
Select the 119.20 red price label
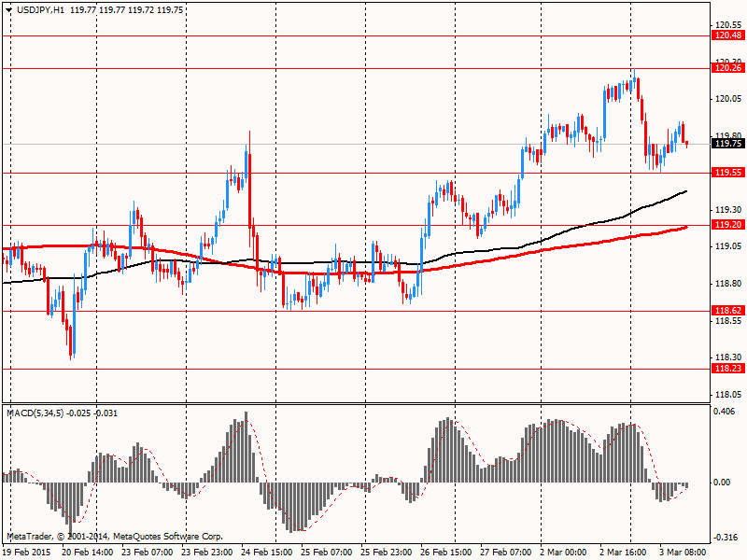click(x=727, y=225)
